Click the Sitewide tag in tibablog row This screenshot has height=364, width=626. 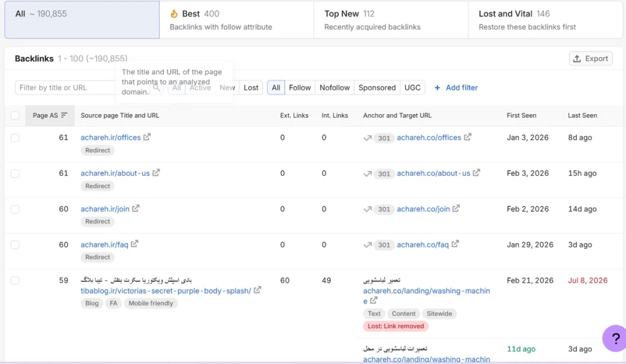pyautogui.click(x=439, y=313)
